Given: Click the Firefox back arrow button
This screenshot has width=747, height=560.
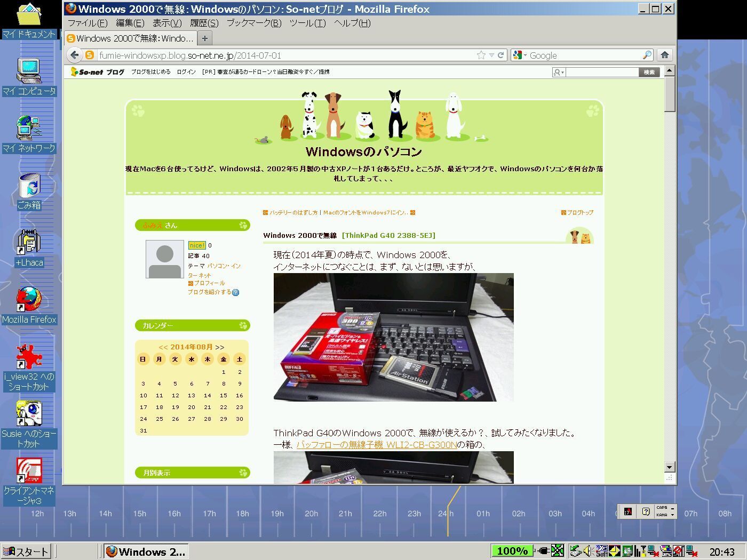Looking at the screenshot, I should point(75,55).
